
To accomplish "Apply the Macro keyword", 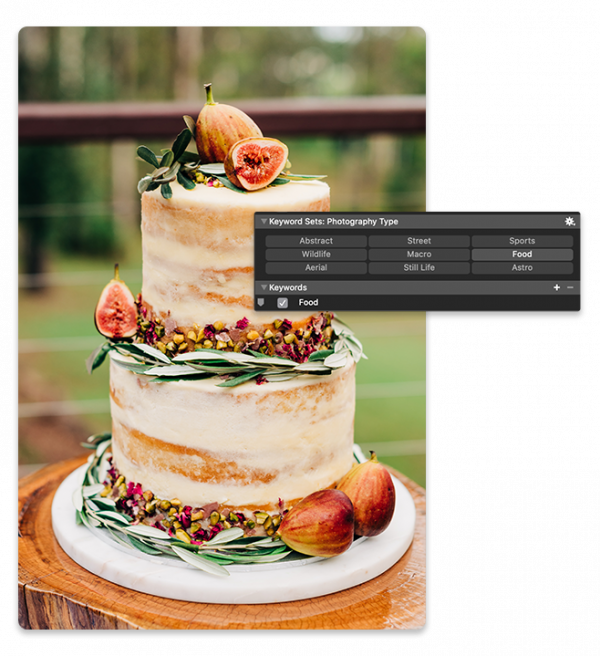I will coord(419,255).
